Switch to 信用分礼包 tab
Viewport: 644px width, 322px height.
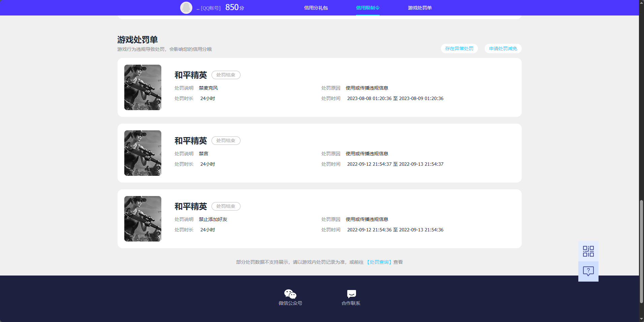point(316,8)
